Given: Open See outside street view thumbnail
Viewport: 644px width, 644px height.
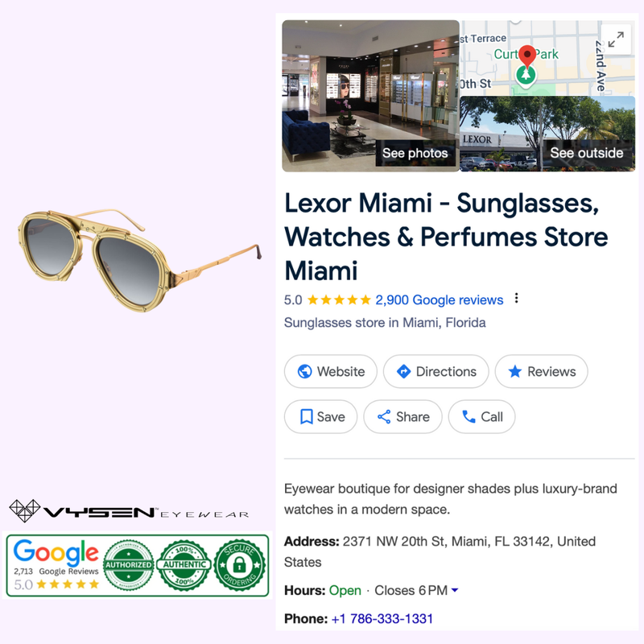Looking at the screenshot, I should pyautogui.click(x=547, y=134).
